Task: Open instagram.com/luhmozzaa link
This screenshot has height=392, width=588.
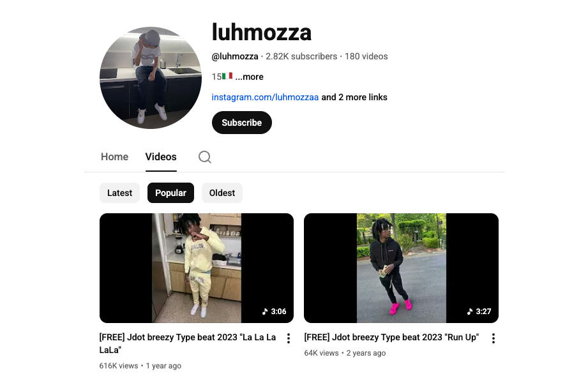Action: 265,97
